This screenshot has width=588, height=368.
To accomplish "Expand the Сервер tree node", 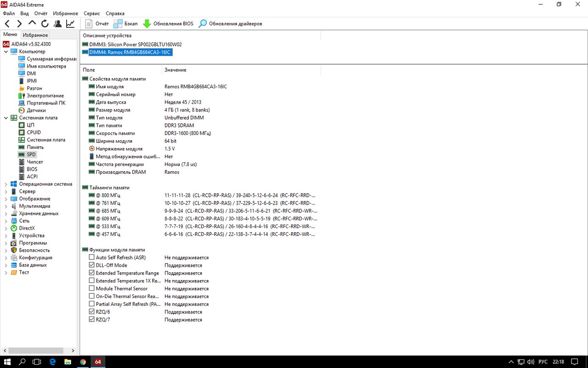I will pyautogui.click(x=6, y=191).
